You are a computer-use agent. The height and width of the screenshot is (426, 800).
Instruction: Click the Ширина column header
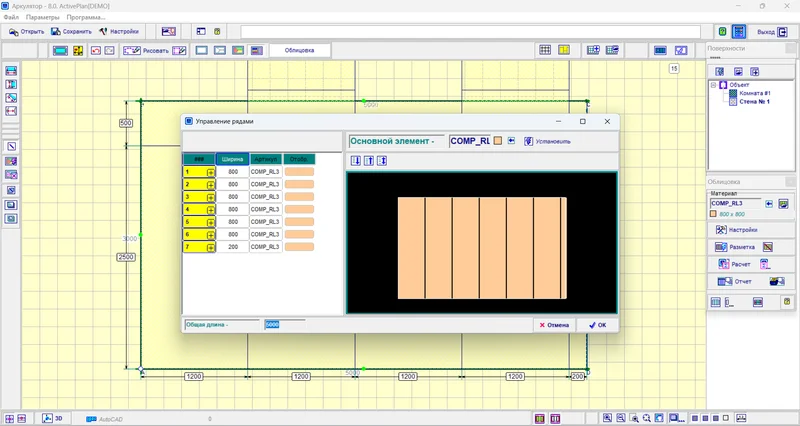[233, 159]
